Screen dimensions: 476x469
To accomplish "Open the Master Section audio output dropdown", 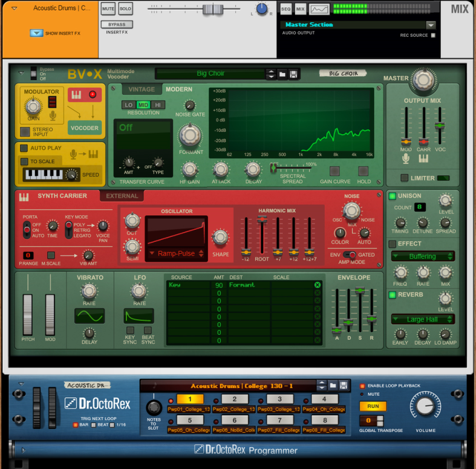I will pos(431,25).
